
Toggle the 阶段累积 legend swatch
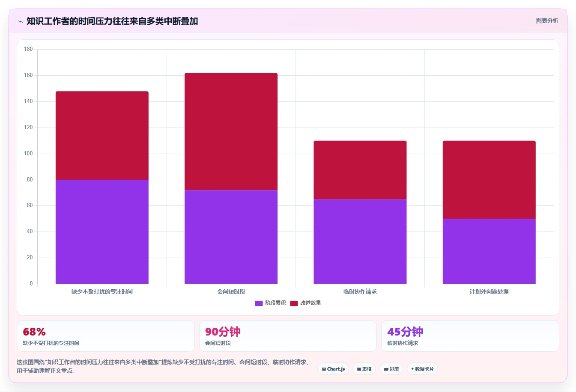259,303
